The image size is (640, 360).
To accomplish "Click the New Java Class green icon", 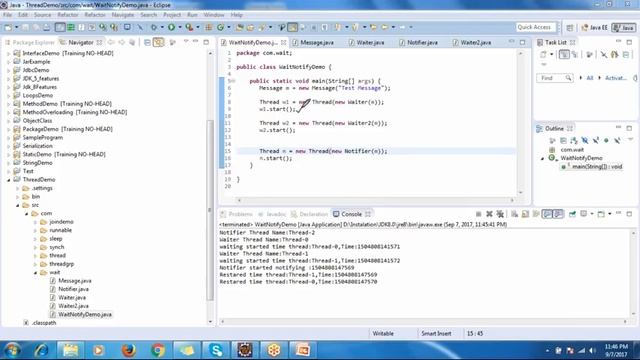I will [x=220, y=27].
